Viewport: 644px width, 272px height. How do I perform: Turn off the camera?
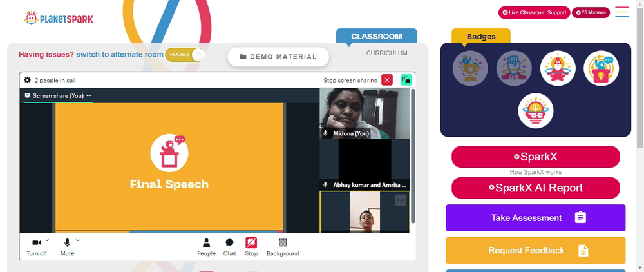[x=37, y=247]
